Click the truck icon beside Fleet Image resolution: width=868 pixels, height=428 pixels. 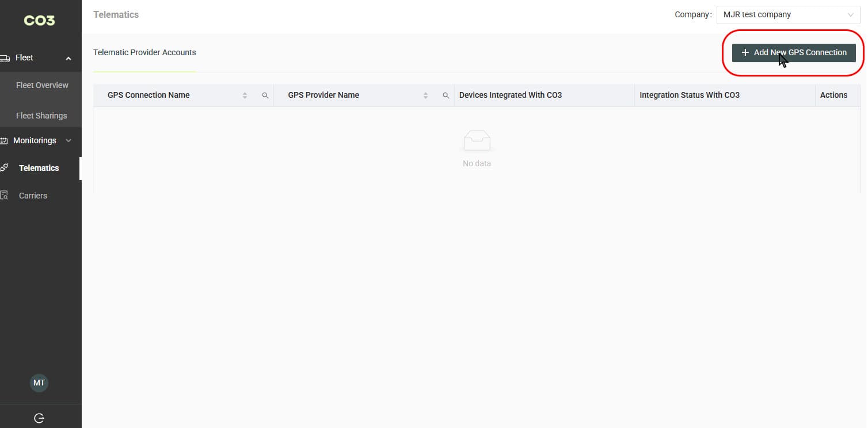(5, 58)
